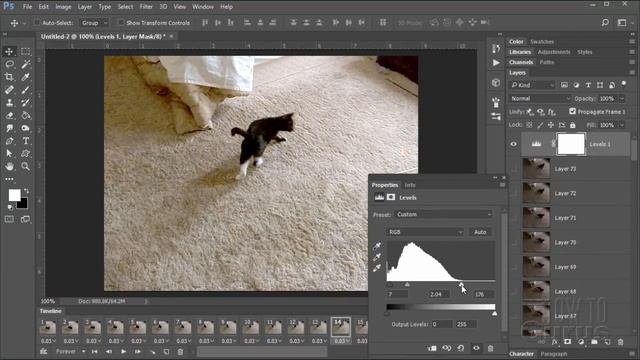Select the Layer 71 row
The height and width of the screenshot is (360, 640).
[575, 218]
